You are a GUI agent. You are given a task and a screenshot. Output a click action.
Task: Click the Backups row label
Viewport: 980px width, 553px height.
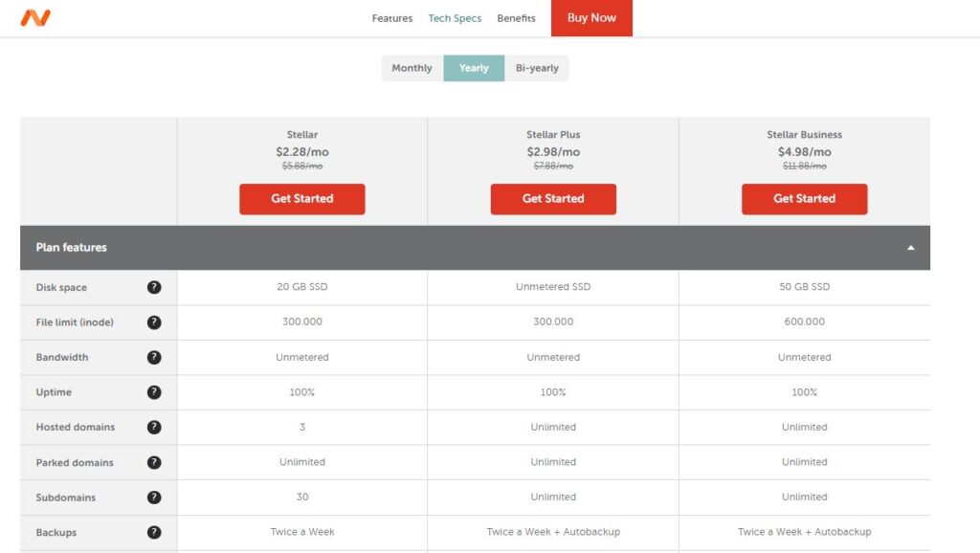pyautogui.click(x=56, y=532)
